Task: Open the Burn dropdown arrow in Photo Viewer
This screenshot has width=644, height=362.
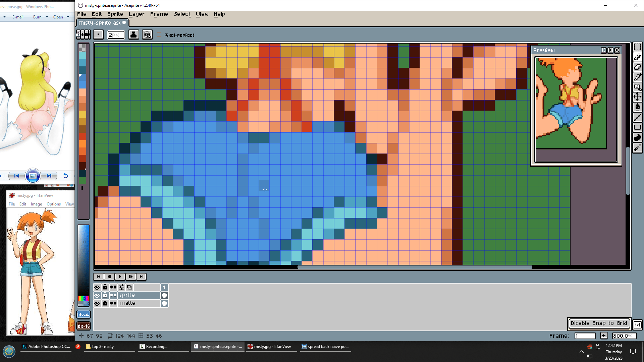Action: [x=47, y=17]
